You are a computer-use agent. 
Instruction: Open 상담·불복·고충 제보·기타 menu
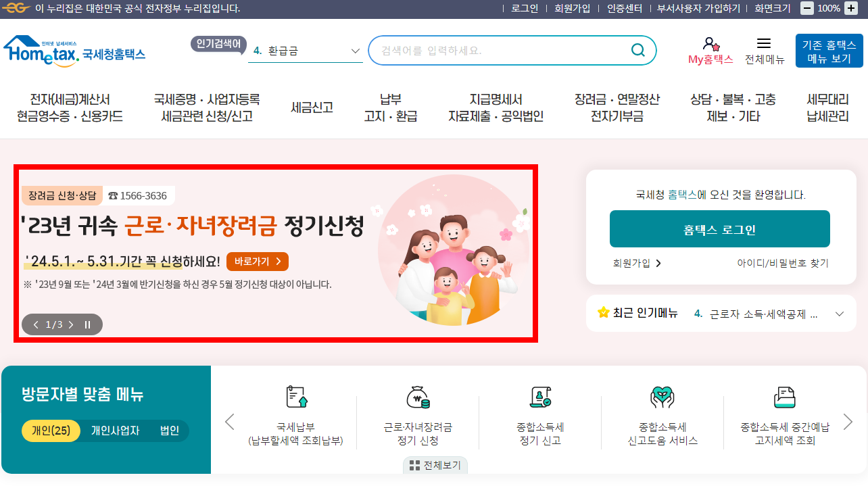click(x=733, y=108)
